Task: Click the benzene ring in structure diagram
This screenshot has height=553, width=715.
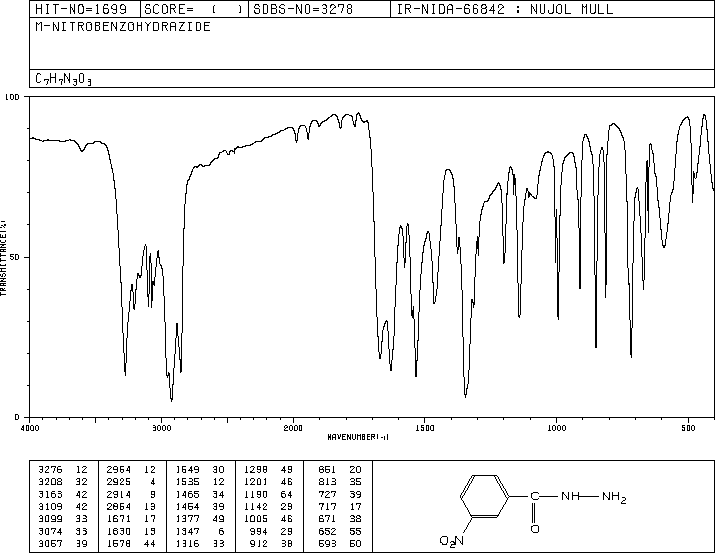Action: point(485,496)
